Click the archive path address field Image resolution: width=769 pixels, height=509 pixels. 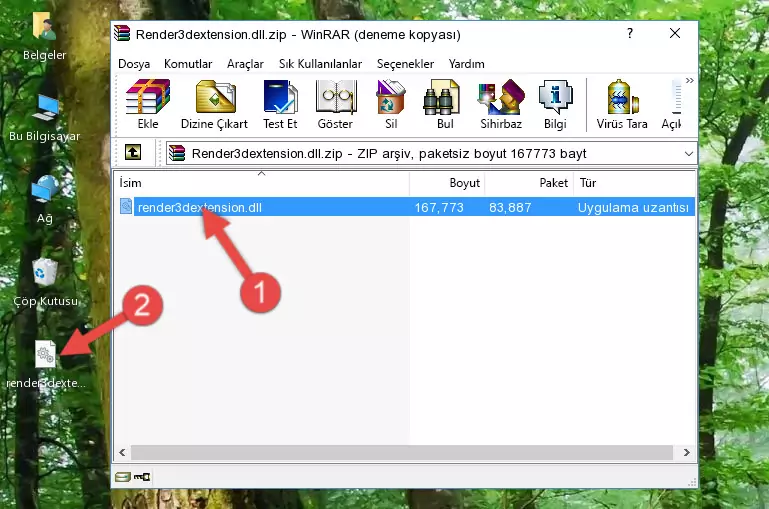[431, 153]
